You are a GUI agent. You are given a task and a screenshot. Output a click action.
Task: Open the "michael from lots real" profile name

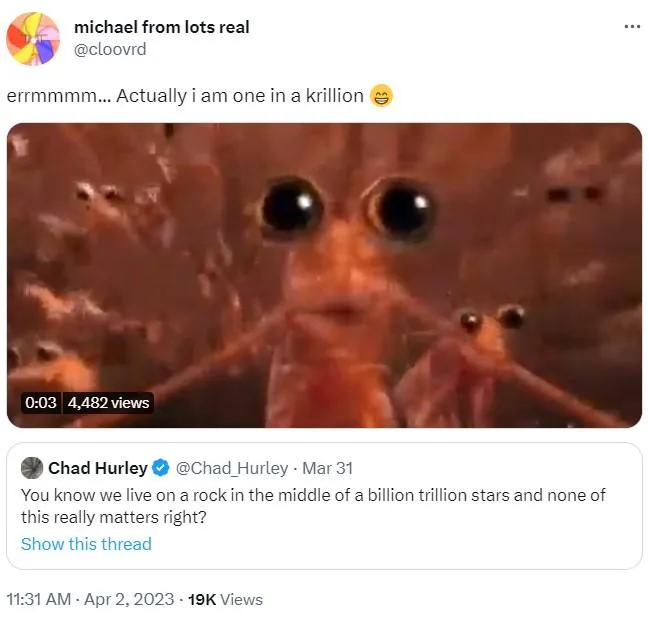(161, 27)
